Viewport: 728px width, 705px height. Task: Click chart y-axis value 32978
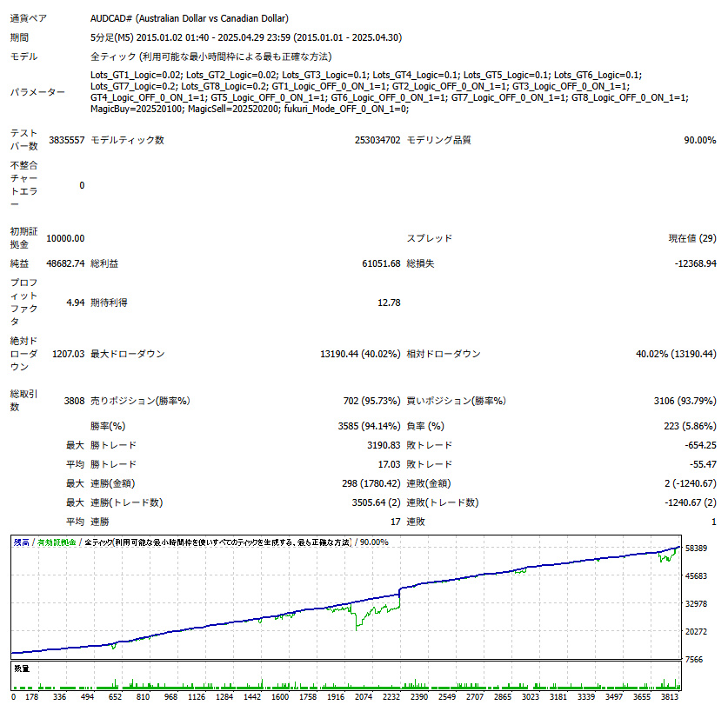696,604
